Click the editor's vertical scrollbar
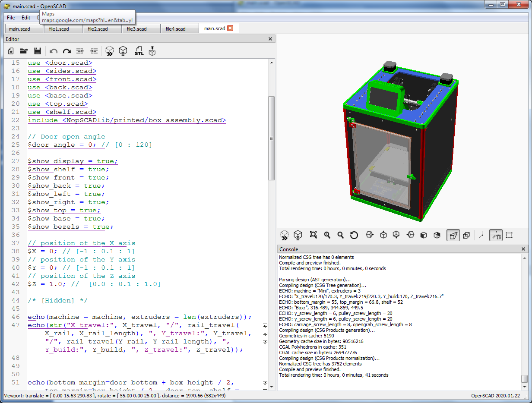The width and height of the screenshot is (532, 403). 271,138
